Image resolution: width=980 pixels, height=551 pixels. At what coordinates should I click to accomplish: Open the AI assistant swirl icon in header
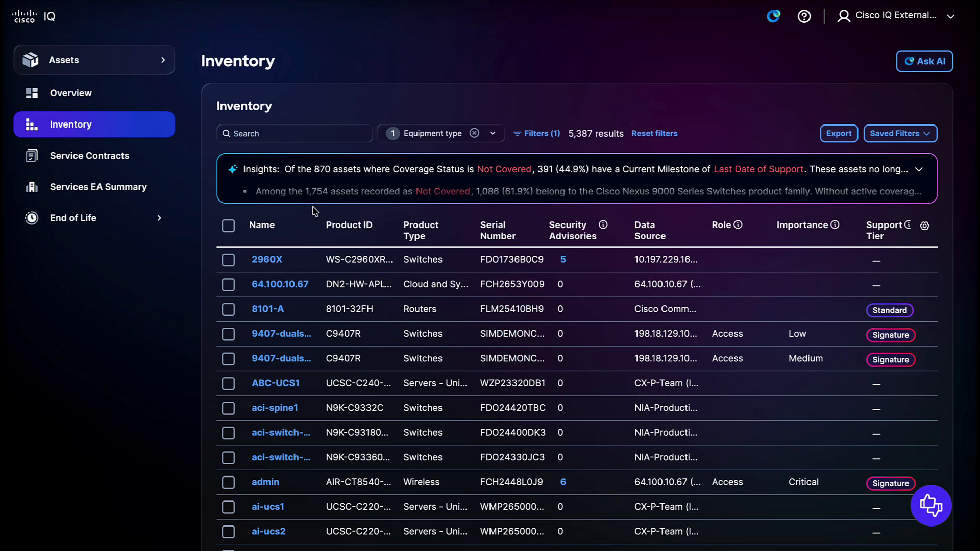pyautogui.click(x=773, y=16)
